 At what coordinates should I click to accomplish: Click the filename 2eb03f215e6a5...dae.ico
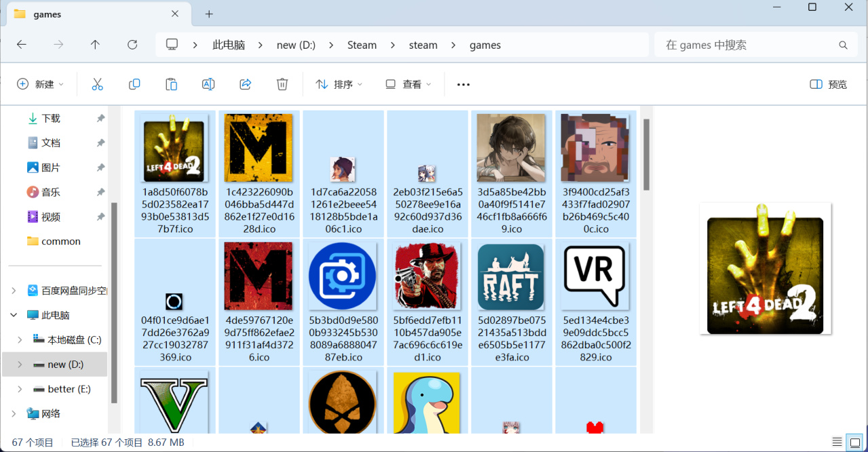[x=427, y=210]
